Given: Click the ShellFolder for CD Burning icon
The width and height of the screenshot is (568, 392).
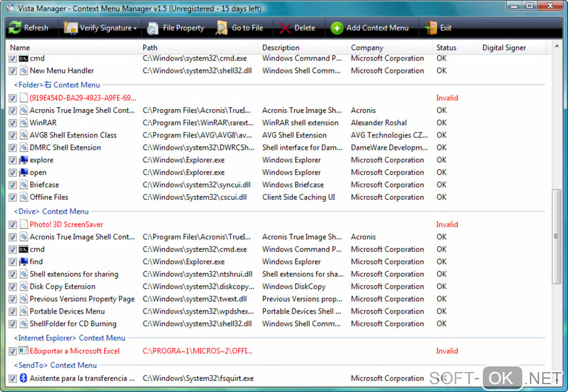Looking at the screenshot, I should pyautogui.click(x=24, y=323).
